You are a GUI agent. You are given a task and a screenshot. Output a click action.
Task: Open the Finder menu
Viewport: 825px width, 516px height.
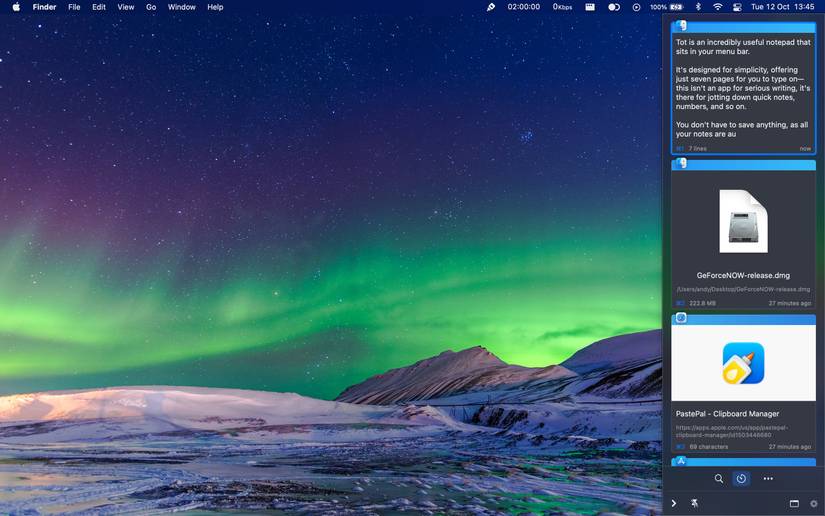[x=44, y=7]
